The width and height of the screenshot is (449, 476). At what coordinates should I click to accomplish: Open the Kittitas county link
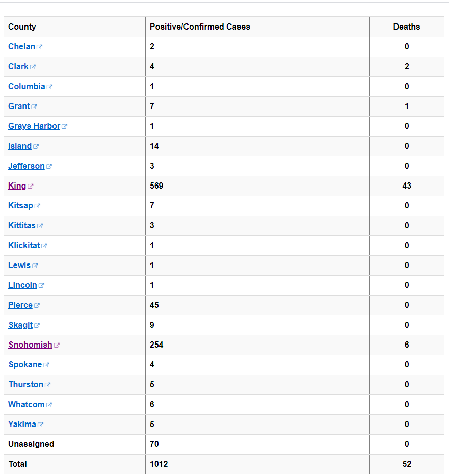coord(21,225)
